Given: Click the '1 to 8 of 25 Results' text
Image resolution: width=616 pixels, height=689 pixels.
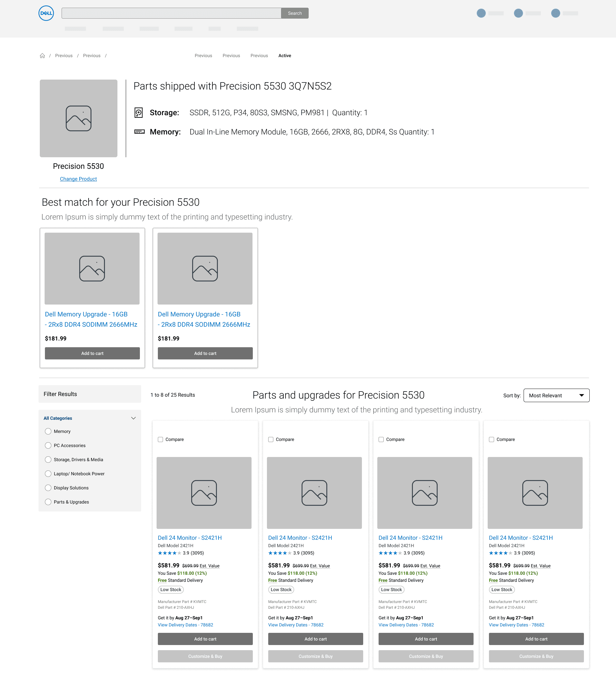Looking at the screenshot, I should (x=173, y=395).
